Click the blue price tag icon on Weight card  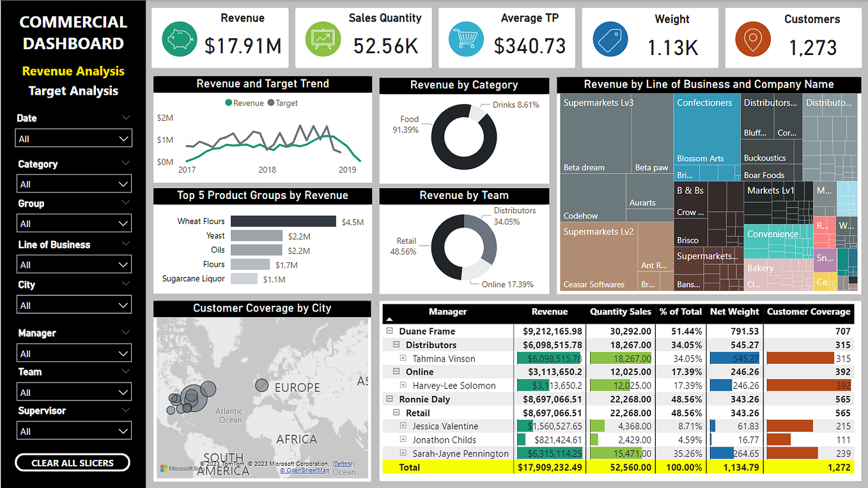pyautogui.click(x=609, y=38)
